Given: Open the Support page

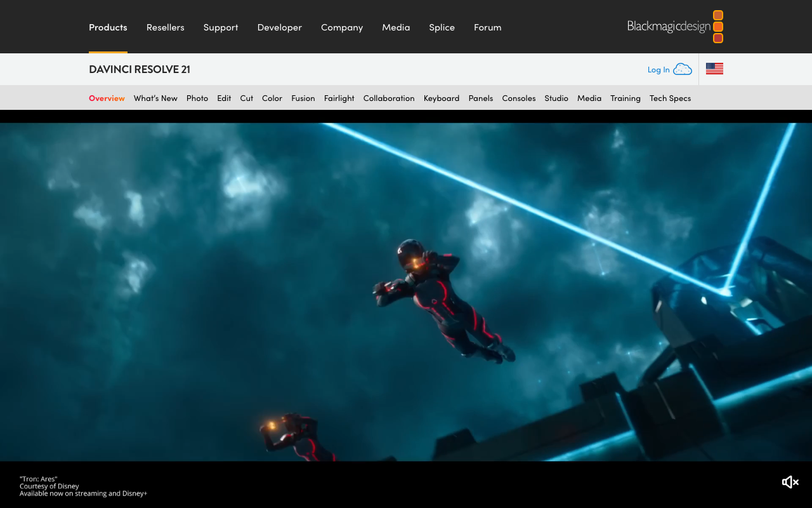Looking at the screenshot, I should point(221,27).
